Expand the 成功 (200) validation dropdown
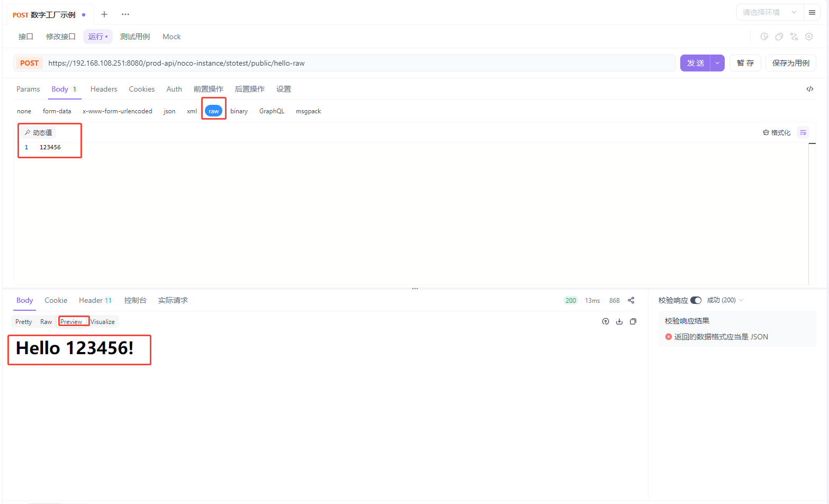829x504 pixels. (740, 300)
